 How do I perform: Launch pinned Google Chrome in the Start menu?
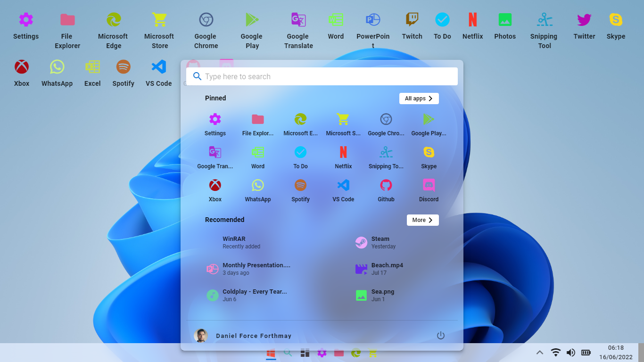point(386,124)
